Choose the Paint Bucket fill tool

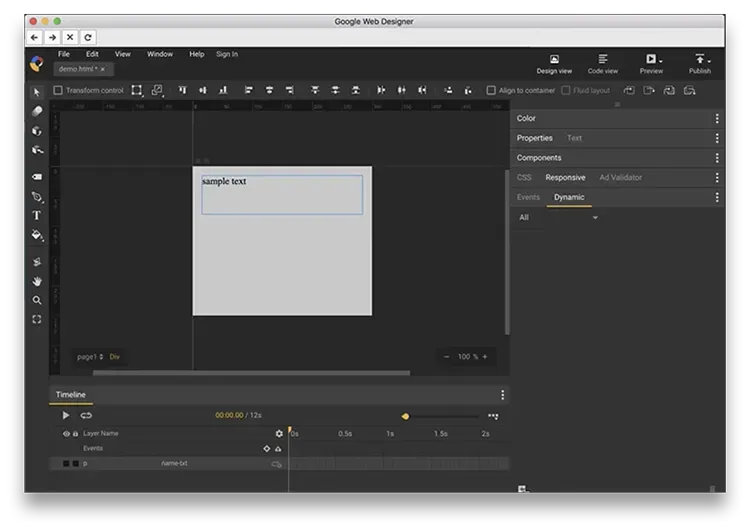[37, 236]
